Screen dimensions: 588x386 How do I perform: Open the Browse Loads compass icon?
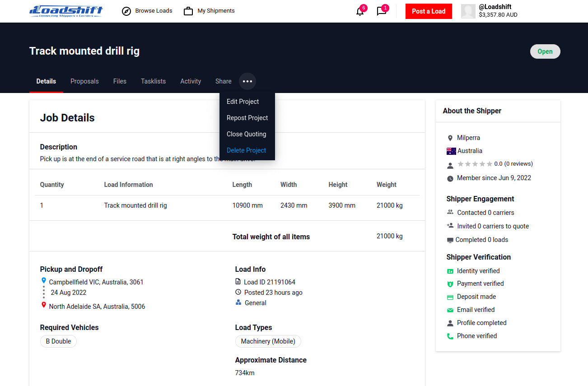(x=126, y=10)
